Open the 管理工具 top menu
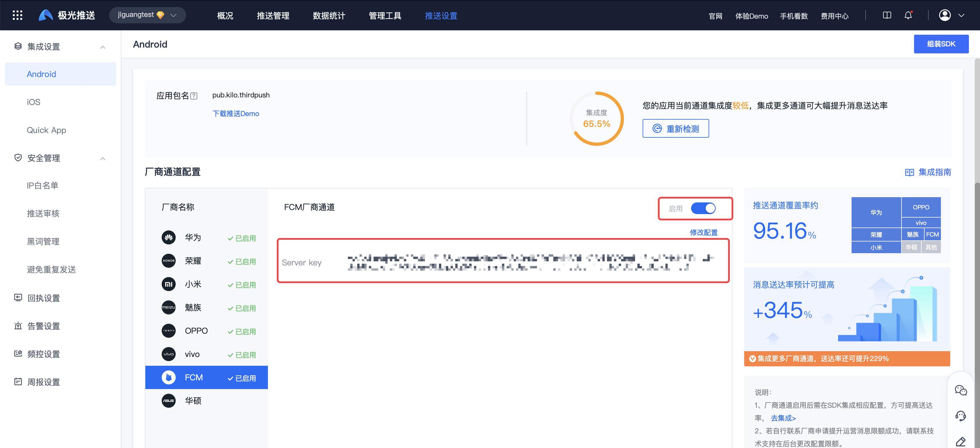The width and height of the screenshot is (980, 448). [x=385, y=15]
